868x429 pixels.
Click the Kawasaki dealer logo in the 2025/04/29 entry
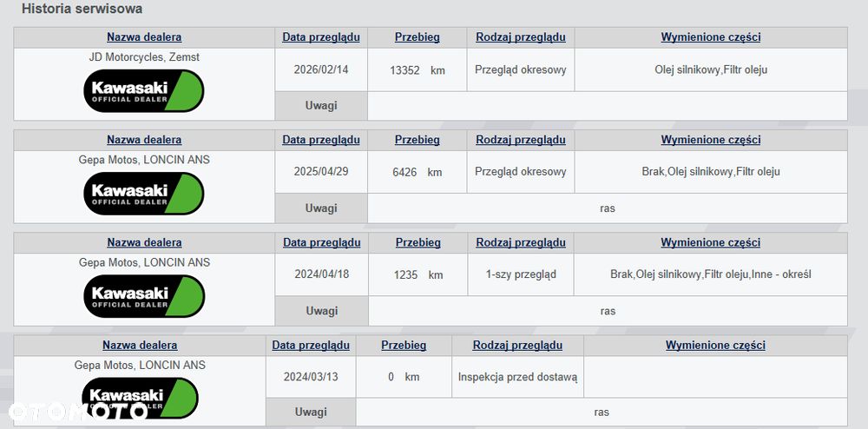(144, 194)
